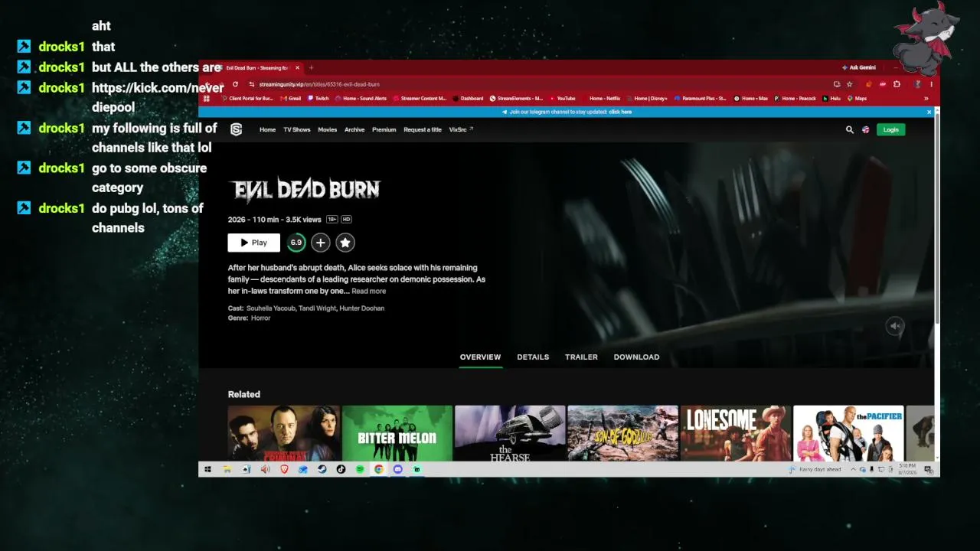This screenshot has width=980, height=551.
Task: Open the Archive nav item
Action: click(354, 130)
